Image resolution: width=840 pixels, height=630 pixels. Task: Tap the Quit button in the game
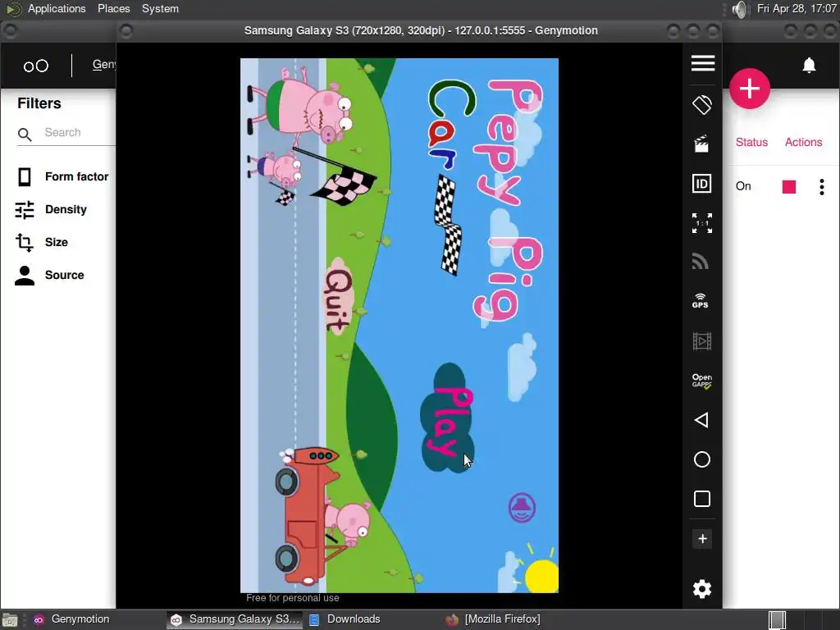tap(339, 296)
